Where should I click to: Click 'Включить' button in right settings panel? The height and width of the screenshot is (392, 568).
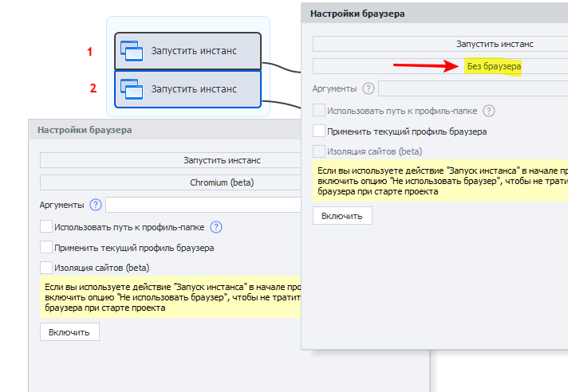(x=342, y=216)
